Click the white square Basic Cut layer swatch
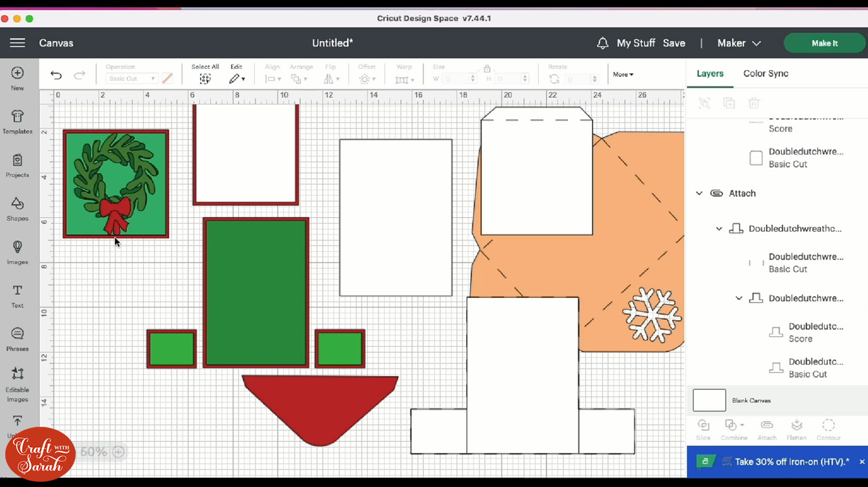Image resolution: width=868 pixels, height=487 pixels. 756,158
